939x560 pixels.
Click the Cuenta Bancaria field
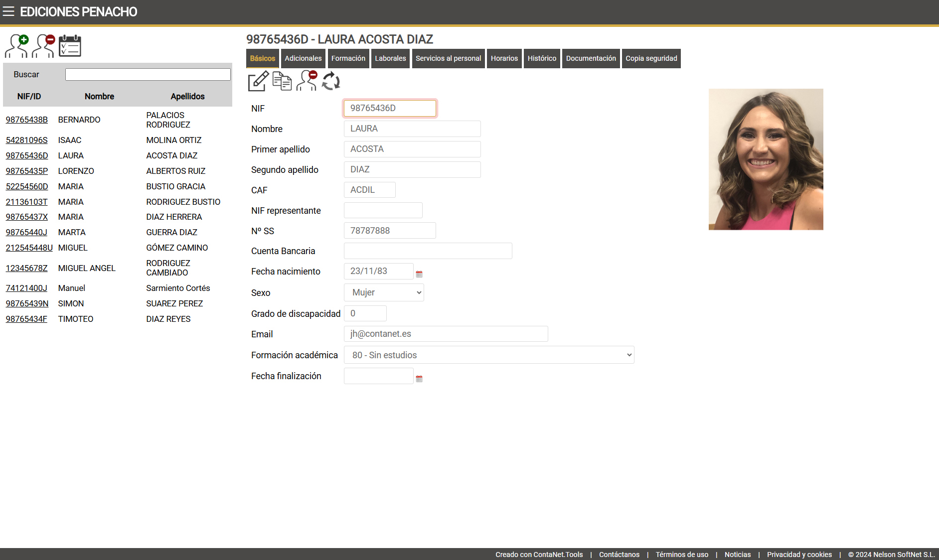[428, 251]
